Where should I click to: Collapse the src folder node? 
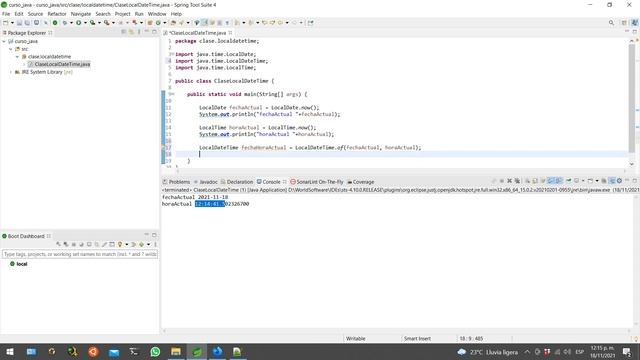click(x=11, y=49)
